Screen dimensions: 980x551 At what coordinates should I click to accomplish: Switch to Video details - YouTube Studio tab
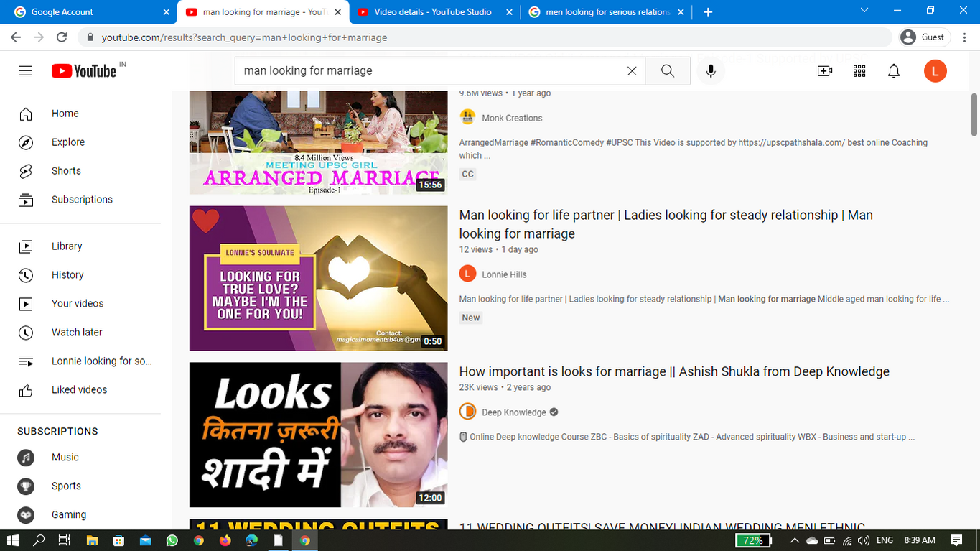pos(432,12)
